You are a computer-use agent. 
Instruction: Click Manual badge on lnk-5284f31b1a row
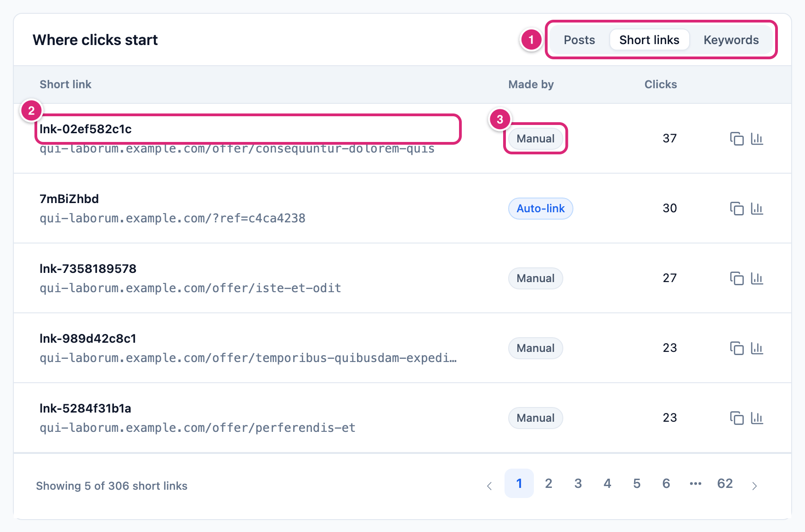pyautogui.click(x=536, y=418)
